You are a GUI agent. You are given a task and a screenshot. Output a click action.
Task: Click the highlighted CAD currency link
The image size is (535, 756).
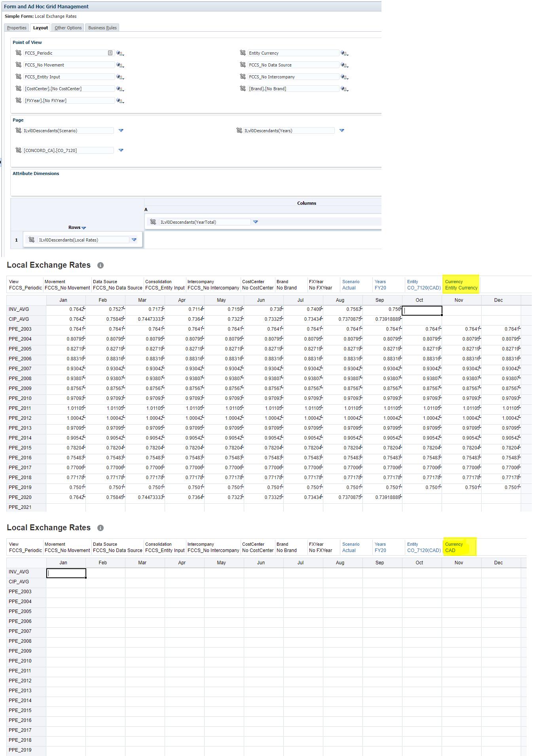tap(450, 550)
